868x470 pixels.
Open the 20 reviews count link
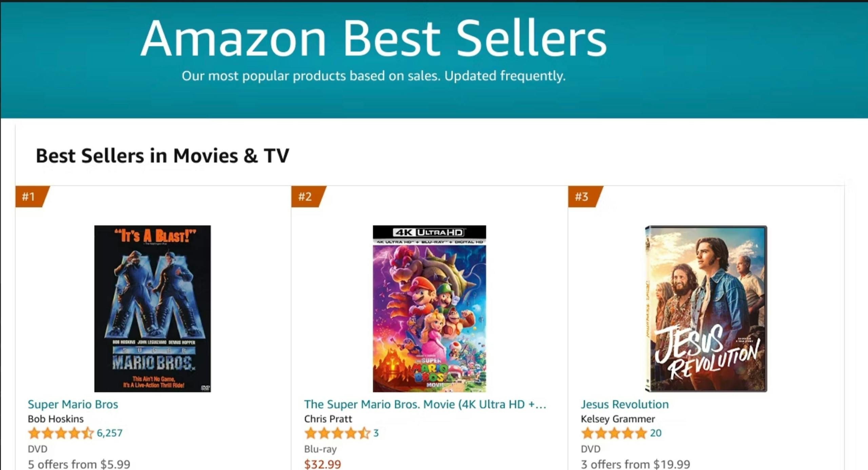point(656,433)
